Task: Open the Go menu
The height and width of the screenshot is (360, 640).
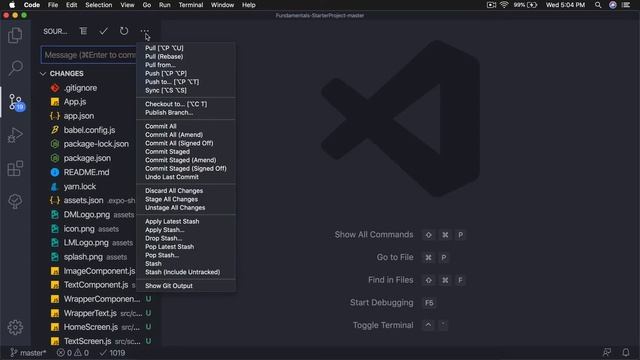Action: tap(147, 5)
